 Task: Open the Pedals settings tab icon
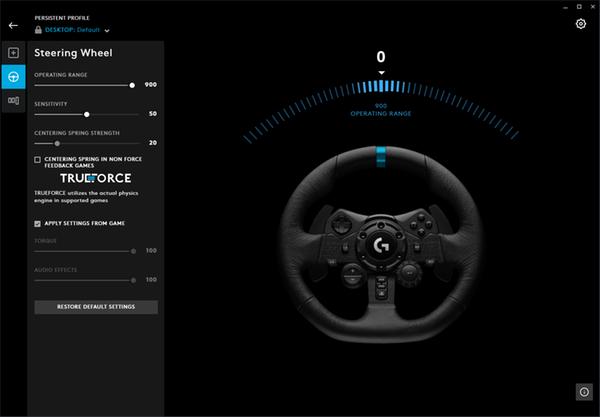[x=13, y=100]
